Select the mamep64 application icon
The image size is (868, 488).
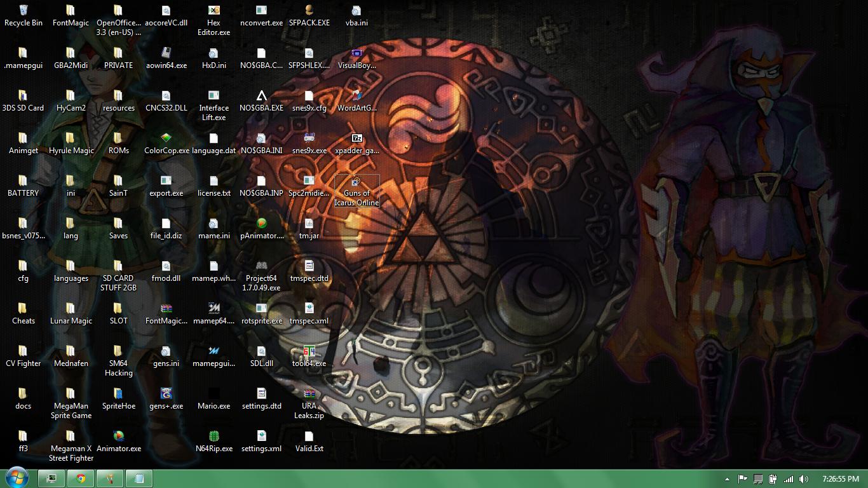pos(214,315)
